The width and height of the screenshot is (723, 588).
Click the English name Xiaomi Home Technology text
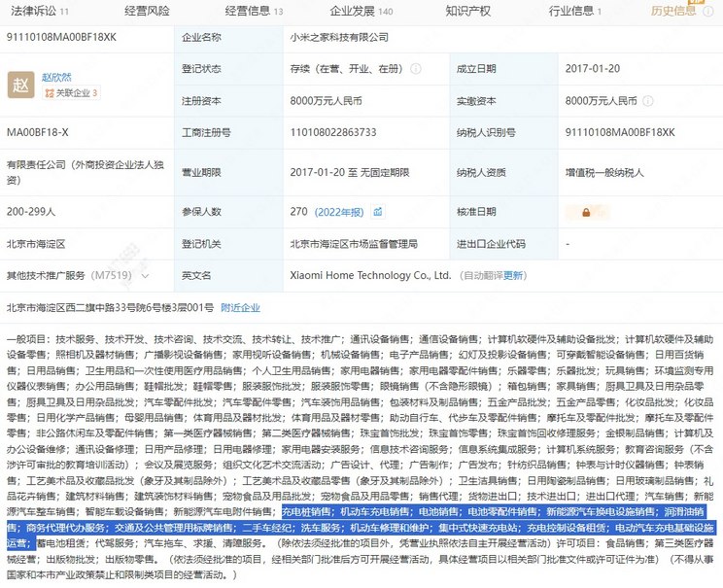click(370, 275)
